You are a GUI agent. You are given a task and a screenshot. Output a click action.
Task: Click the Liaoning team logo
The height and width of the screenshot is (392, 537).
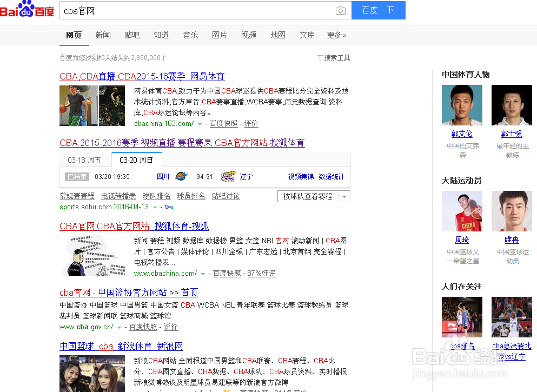tap(228, 177)
